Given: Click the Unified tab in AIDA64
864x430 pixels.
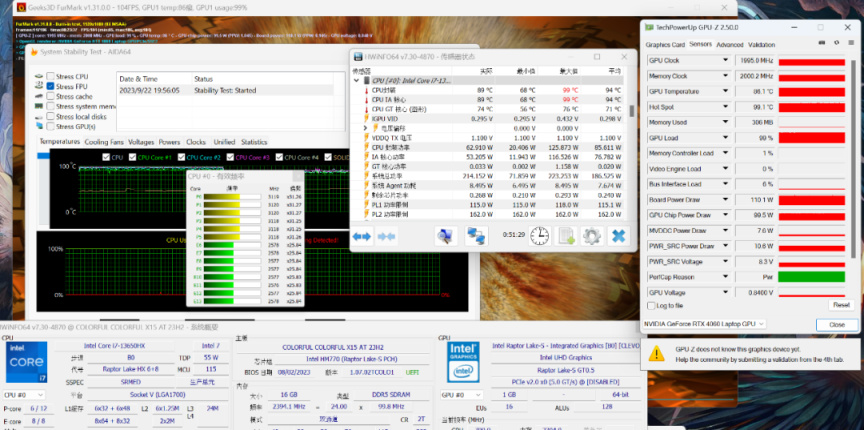Looking at the screenshot, I should tap(224, 142).
